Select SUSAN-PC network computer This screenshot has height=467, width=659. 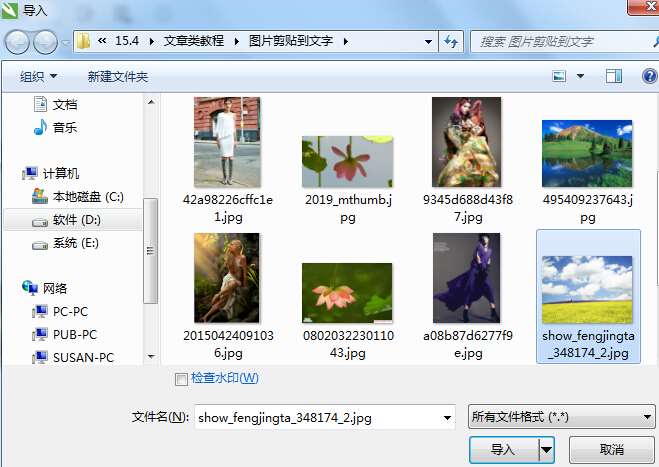coord(73,357)
